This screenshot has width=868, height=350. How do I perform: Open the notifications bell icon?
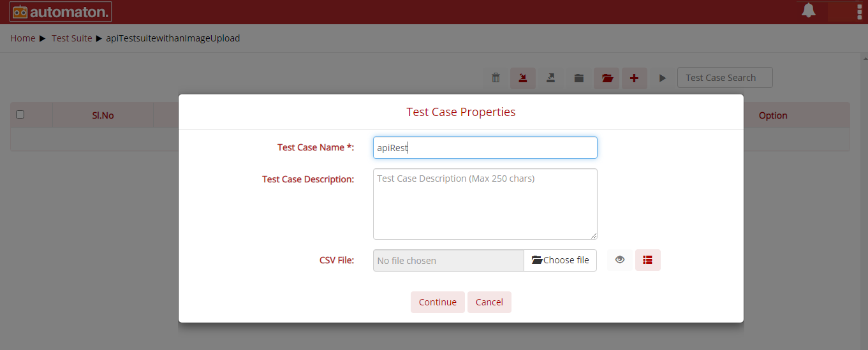click(x=809, y=10)
